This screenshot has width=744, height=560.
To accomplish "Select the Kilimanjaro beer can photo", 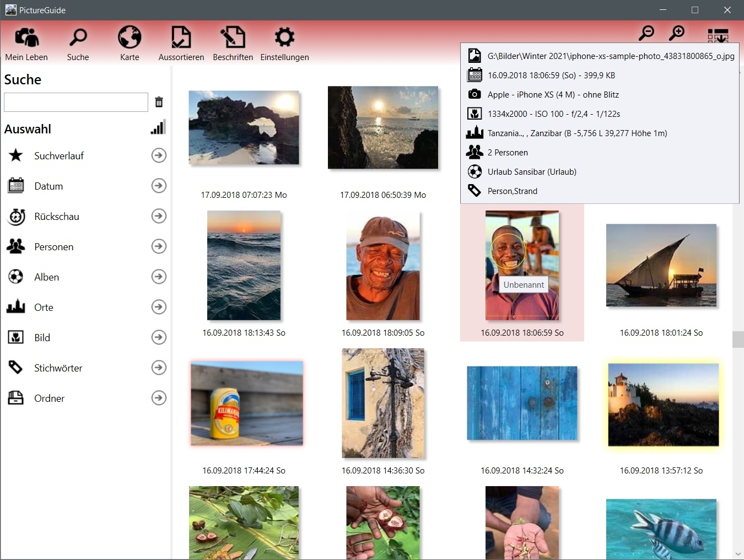I will 246,403.
